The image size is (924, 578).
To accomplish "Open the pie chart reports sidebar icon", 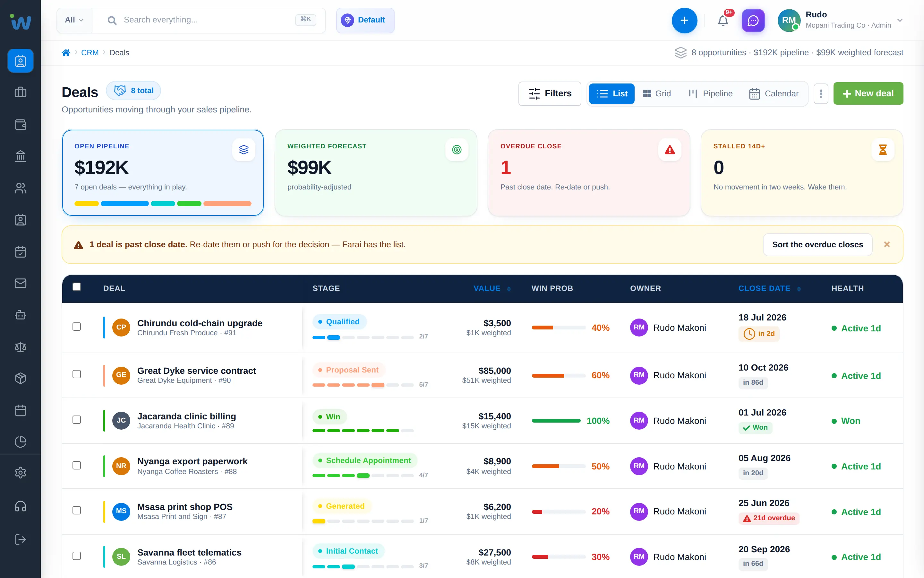I will point(20,442).
